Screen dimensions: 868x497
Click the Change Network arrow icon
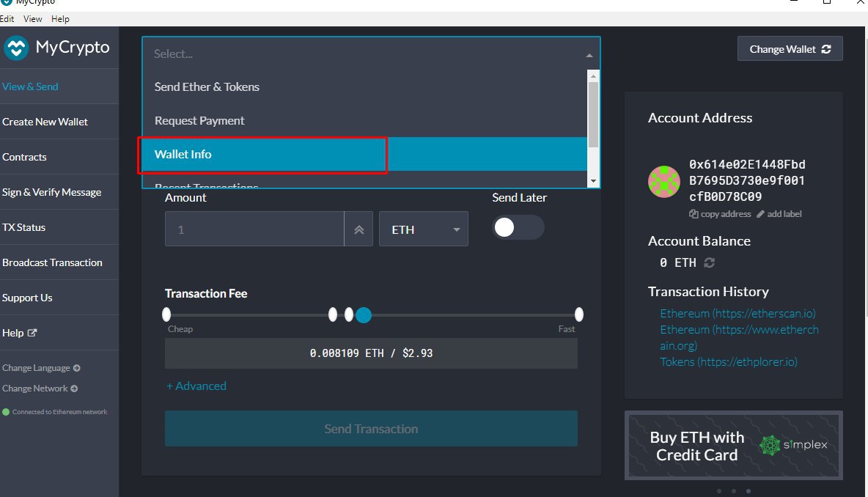74,389
